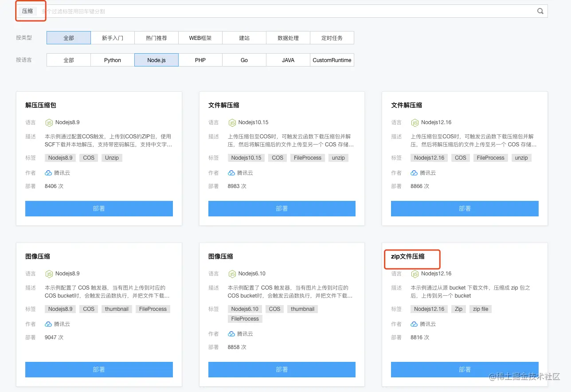571x392 pixels.
Task: Filter templates by 新手入门 type
Action: [113, 38]
